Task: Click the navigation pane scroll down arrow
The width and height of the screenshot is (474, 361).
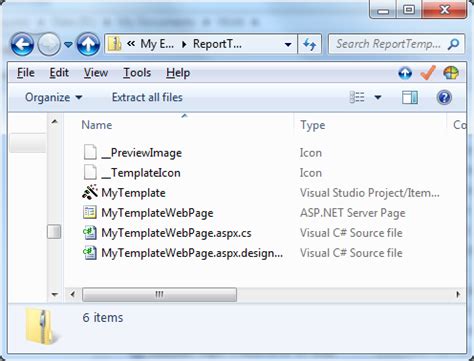Action: (x=55, y=295)
